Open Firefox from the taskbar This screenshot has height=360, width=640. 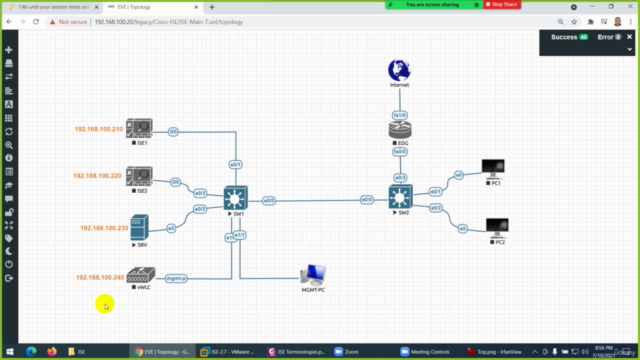(52, 351)
